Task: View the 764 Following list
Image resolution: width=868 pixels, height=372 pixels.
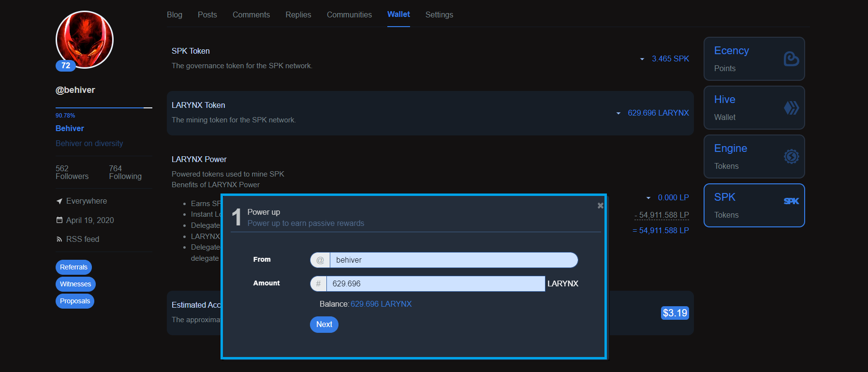Action: pos(125,172)
